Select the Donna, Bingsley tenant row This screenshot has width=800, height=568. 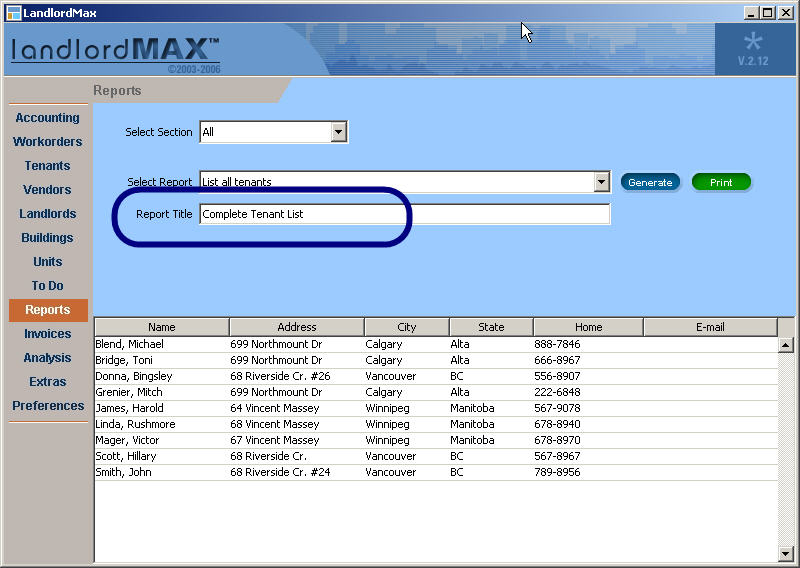[x=436, y=377]
